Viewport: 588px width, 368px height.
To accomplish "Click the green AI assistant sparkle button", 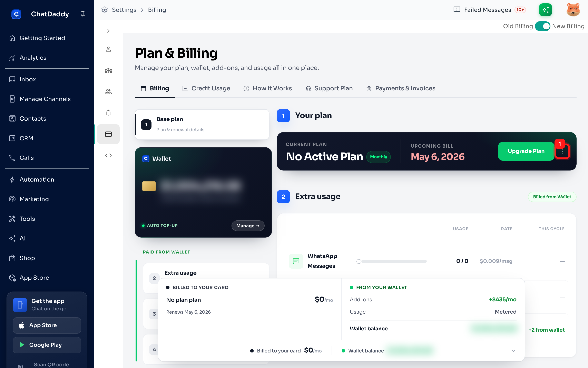I will [546, 10].
